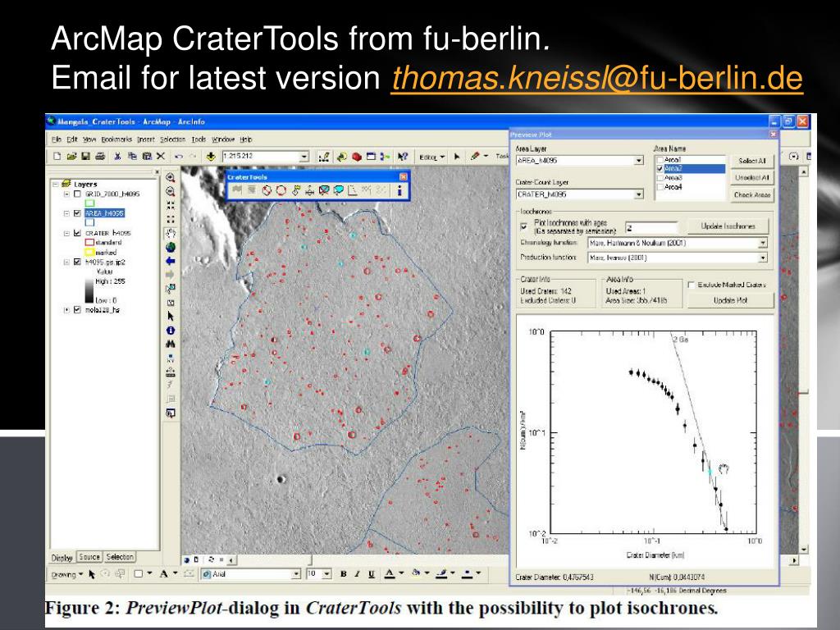
Task: Click the Add Data icon
Action: click(x=211, y=157)
